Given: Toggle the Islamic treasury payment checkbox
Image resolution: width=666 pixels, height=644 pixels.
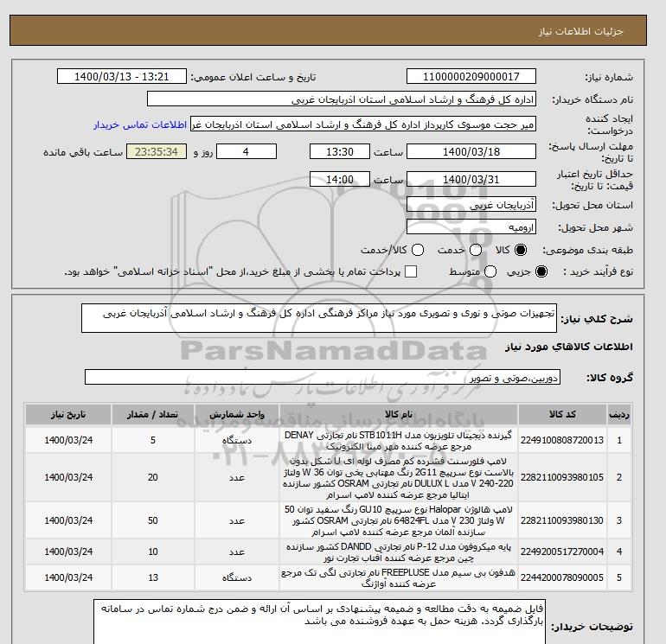Looking at the screenshot, I should 411,271.
